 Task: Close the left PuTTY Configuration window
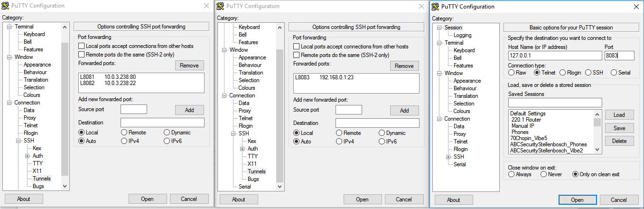(x=206, y=6)
